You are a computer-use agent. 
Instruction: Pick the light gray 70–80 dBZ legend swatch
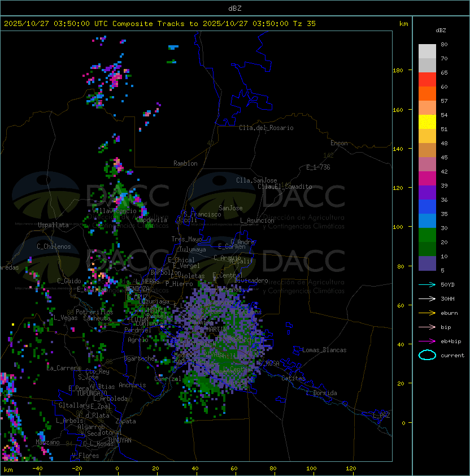click(427, 51)
